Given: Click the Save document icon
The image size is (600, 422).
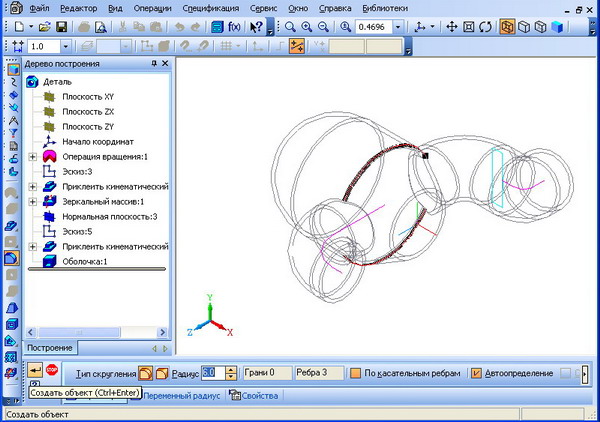Looking at the screenshot, I should pyautogui.click(x=62, y=26).
